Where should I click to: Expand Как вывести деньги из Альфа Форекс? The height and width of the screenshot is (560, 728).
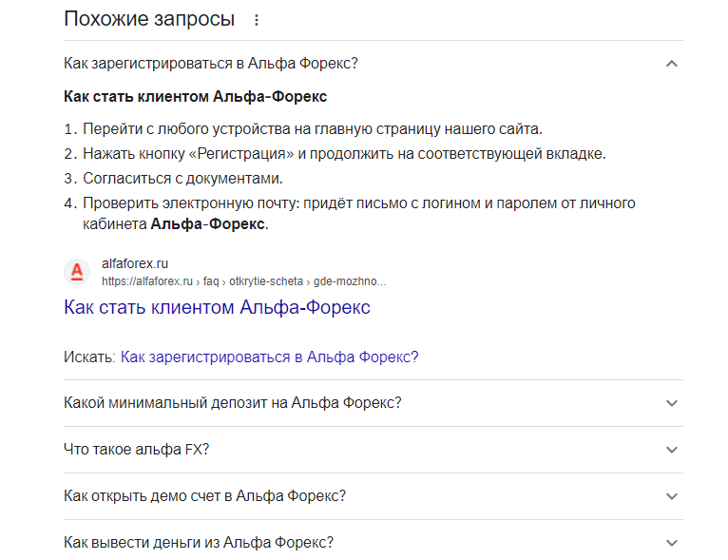click(373, 542)
